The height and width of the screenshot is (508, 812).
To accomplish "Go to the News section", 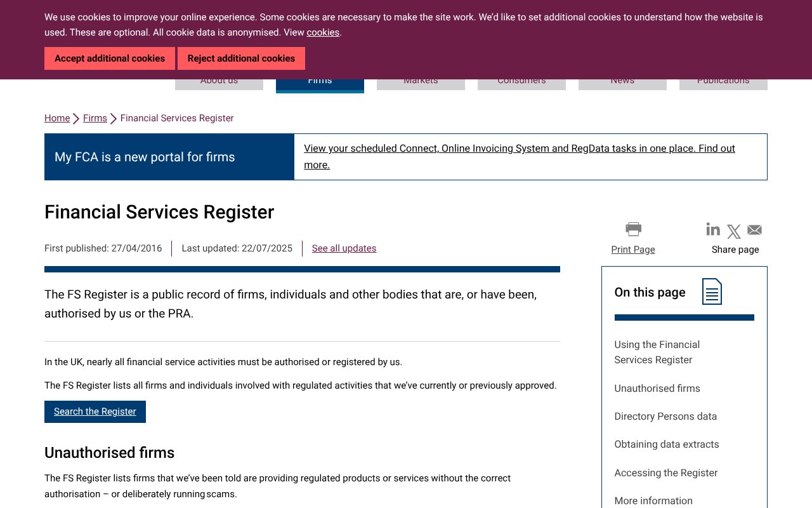I will tap(622, 80).
